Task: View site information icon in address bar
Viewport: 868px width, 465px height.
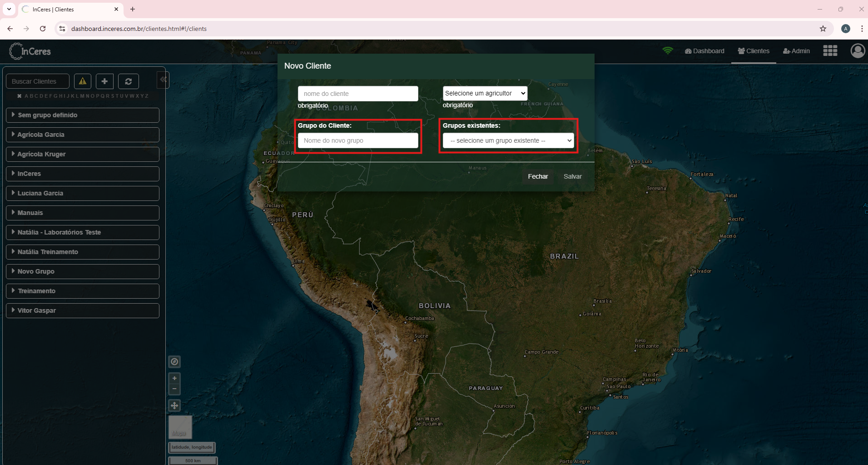Action: click(62, 29)
